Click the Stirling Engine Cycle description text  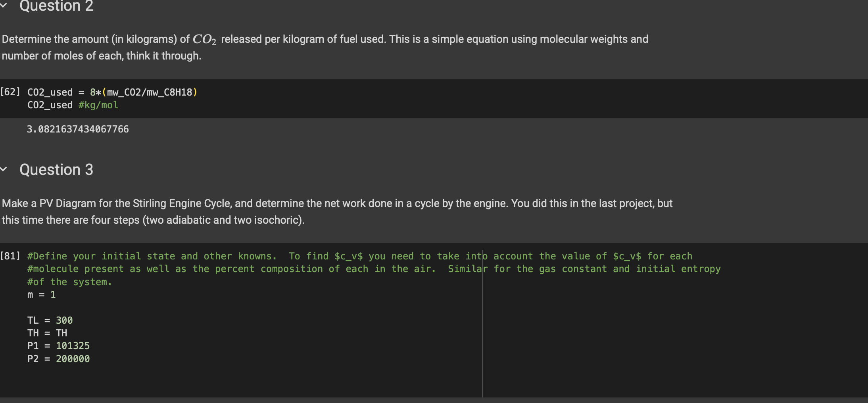coord(337,211)
